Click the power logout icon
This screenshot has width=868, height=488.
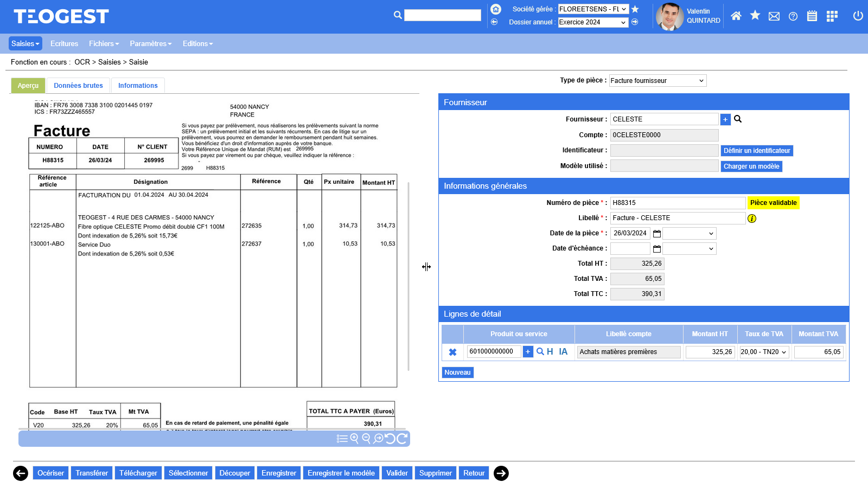click(858, 16)
